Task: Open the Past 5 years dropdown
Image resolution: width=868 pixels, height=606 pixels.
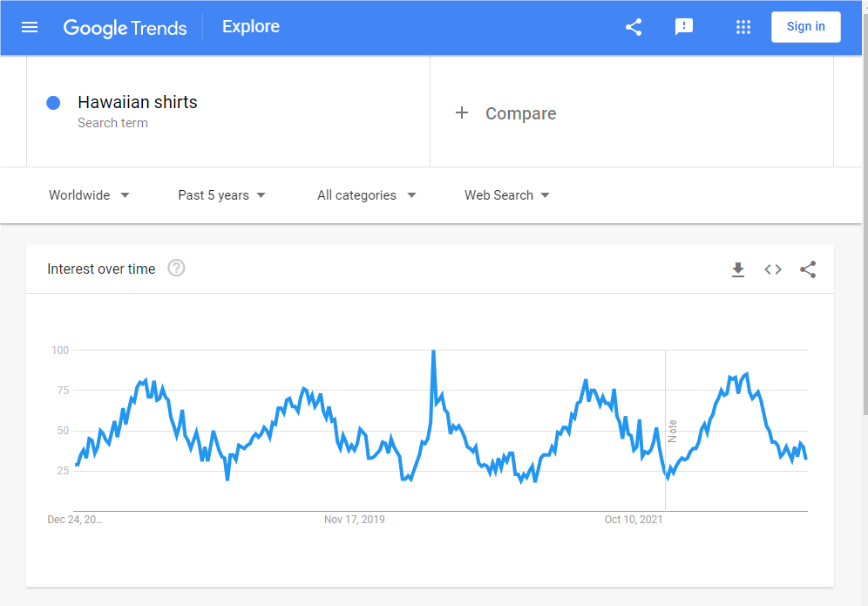Action: (221, 195)
